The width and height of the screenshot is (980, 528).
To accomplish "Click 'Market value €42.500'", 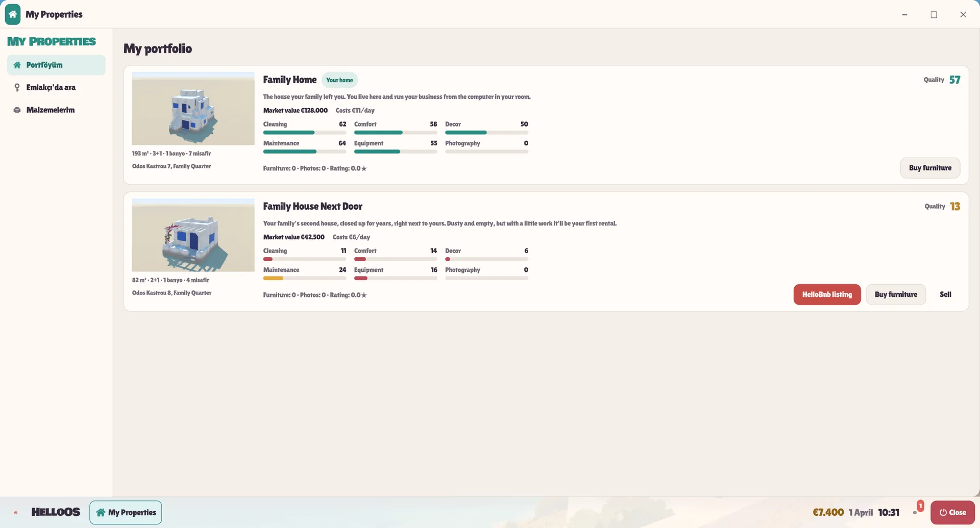I will point(293,237).
